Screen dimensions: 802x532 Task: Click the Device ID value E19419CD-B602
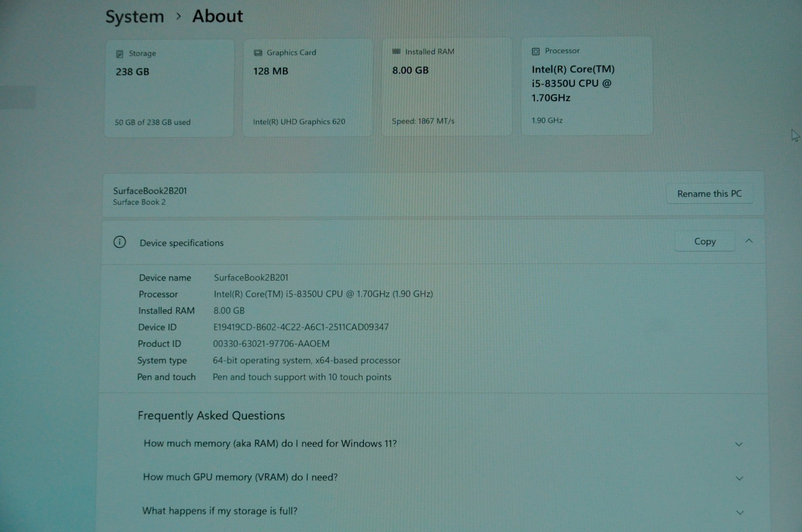301,327
